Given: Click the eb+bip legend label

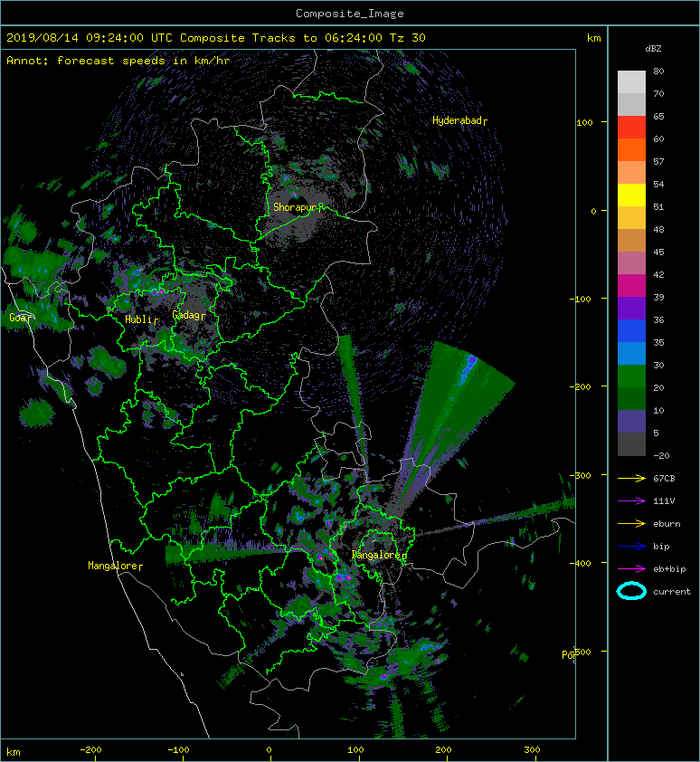Looking at the screenshot, I should click(669, 569).
